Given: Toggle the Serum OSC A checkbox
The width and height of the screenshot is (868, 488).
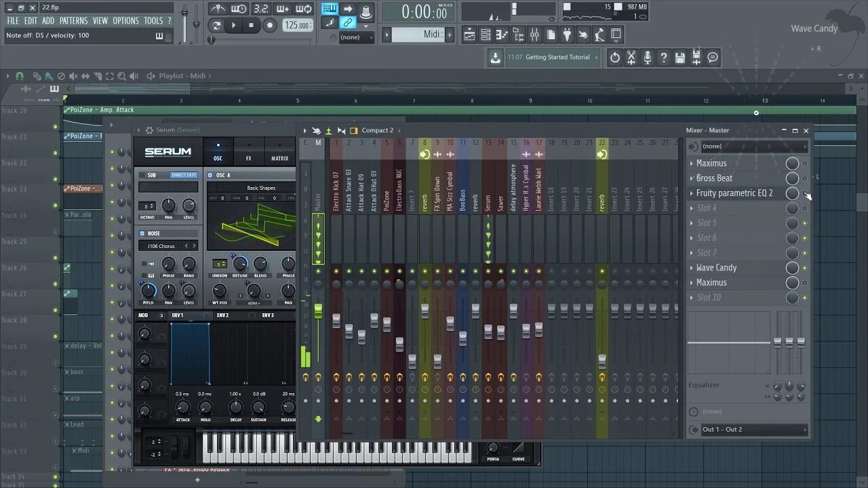Looking at the screenshot, I should point(210,175).
